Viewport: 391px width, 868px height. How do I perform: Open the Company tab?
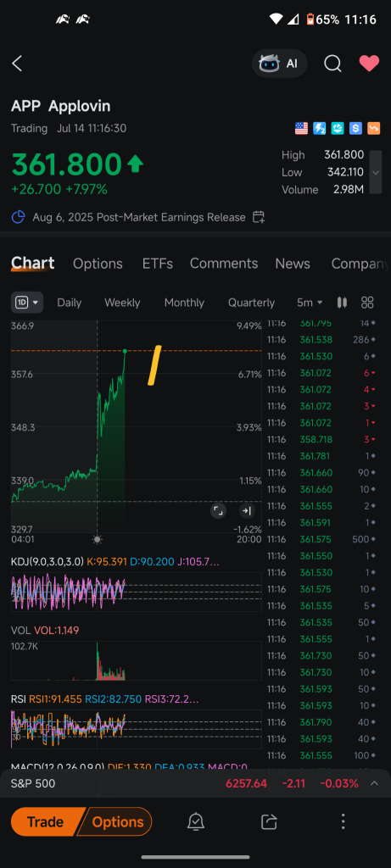(x=360, y=264)
